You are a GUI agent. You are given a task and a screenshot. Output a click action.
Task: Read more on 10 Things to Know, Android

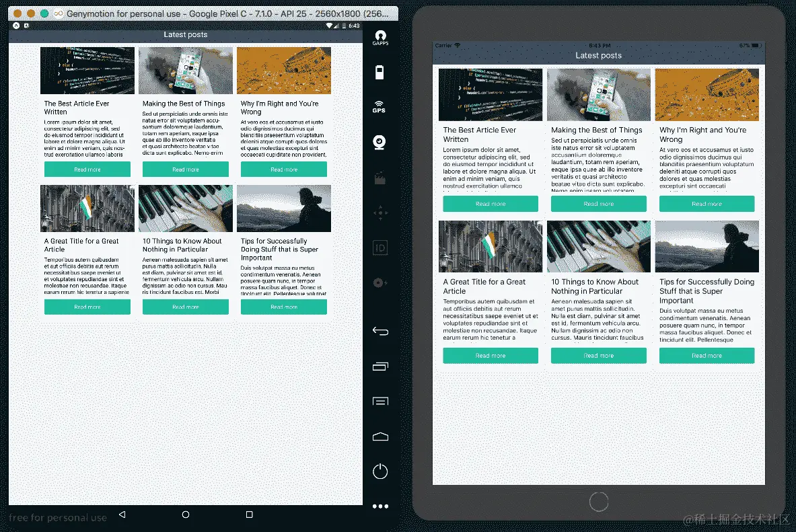coord(185,307)
